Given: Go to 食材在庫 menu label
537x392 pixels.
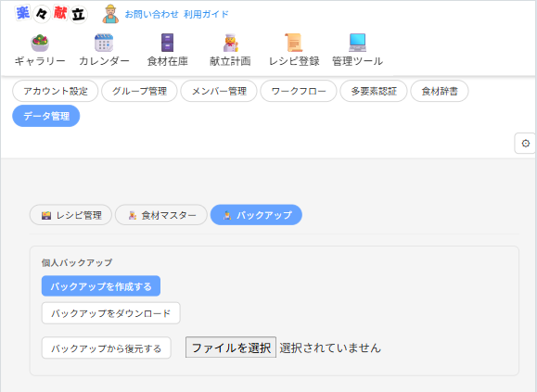Looking at the screenshot, I should pyautogui.click(x=168, y=61).
